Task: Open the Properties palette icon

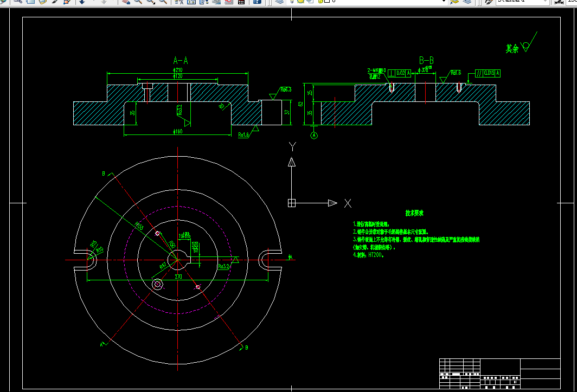Action: (179, 2)
